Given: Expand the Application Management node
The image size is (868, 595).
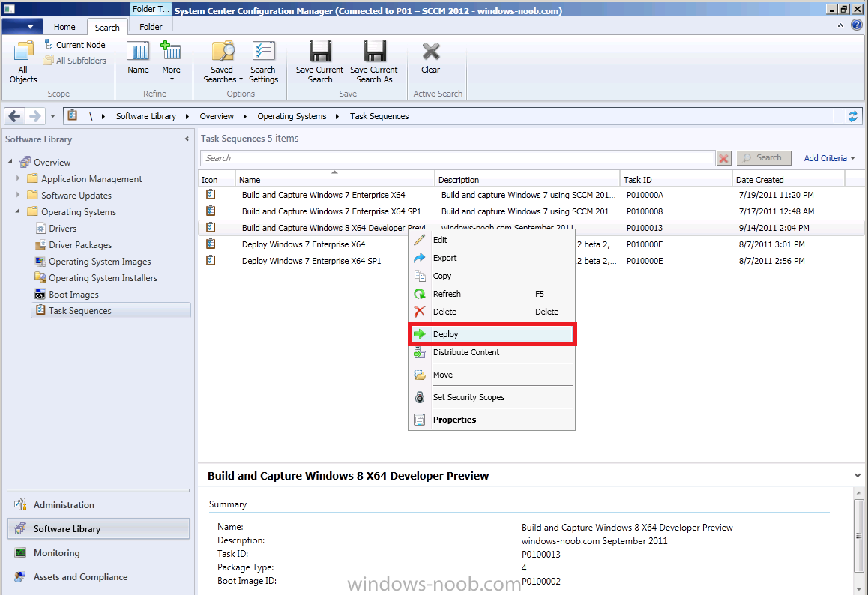Looking at the screenshot, I should click(18, 178).
